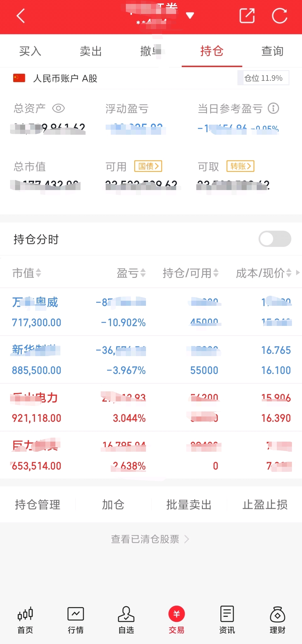Expand more columns with the right arrow
This screenshot has height=644, width=302.
tap(298, 273)
